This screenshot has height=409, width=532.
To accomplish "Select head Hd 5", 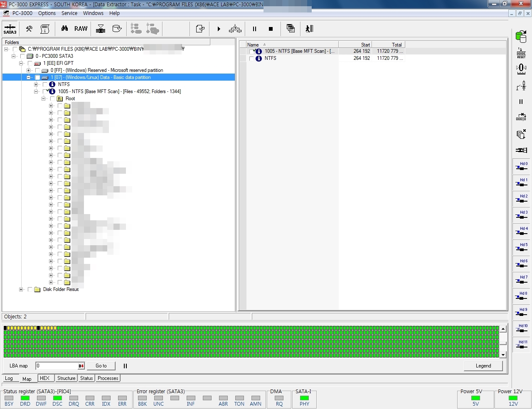I will coord(521,247).
